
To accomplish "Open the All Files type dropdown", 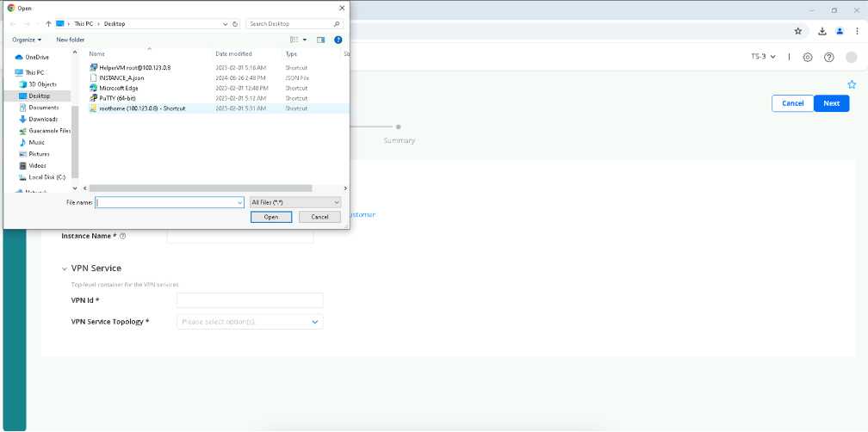I will 295,202.
